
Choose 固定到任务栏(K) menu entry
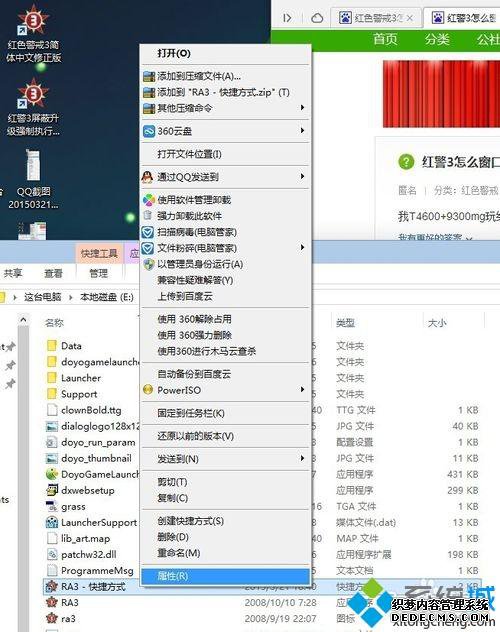pos(225,413)
